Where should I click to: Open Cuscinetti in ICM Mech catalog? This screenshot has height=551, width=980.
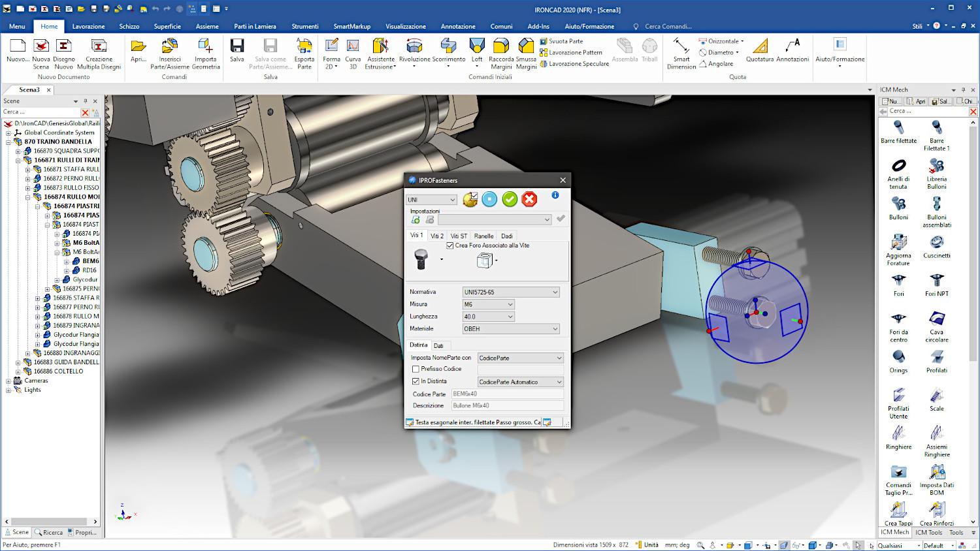936,247
